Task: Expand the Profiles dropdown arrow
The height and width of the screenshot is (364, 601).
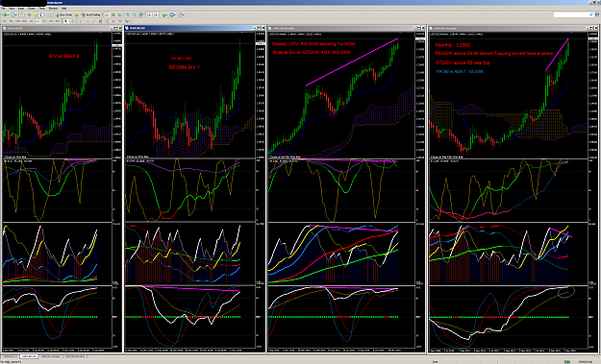Action: [15, 15]
